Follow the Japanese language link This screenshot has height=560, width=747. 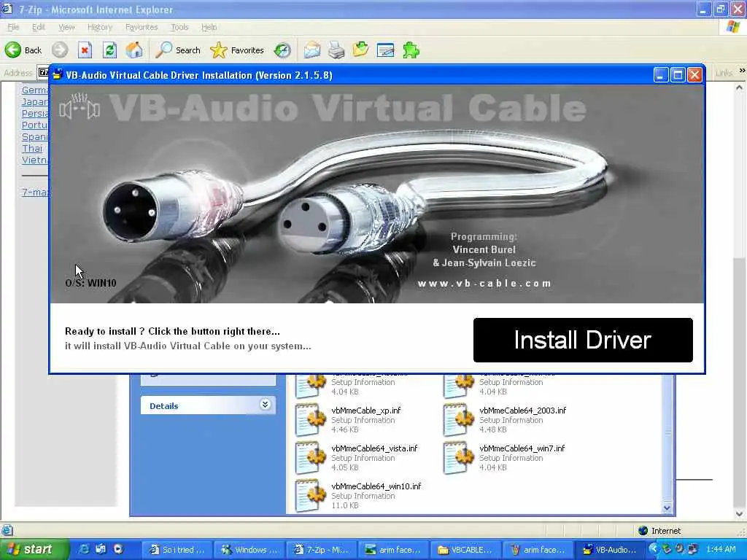tap(35, 101)
